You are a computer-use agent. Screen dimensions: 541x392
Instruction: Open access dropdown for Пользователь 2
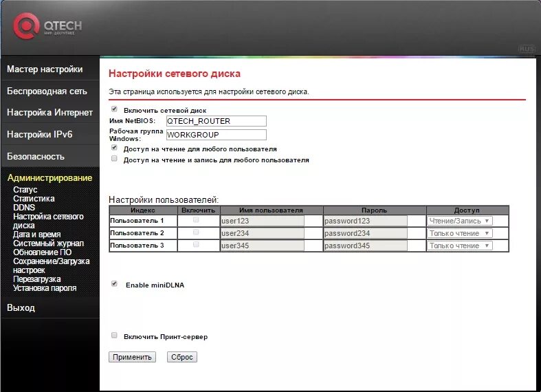(460, 233)
